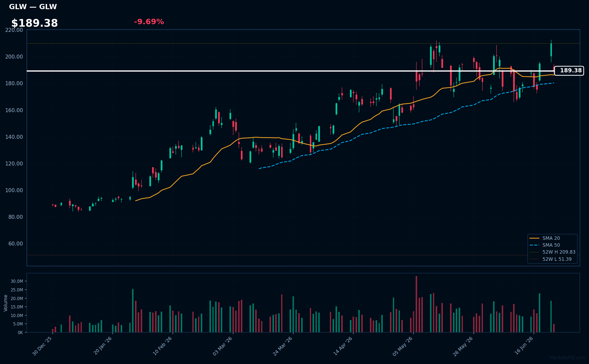This screenshot has height=364, width=589.
Task: Click the 120.00 price axis label
Action: point(14,163)
